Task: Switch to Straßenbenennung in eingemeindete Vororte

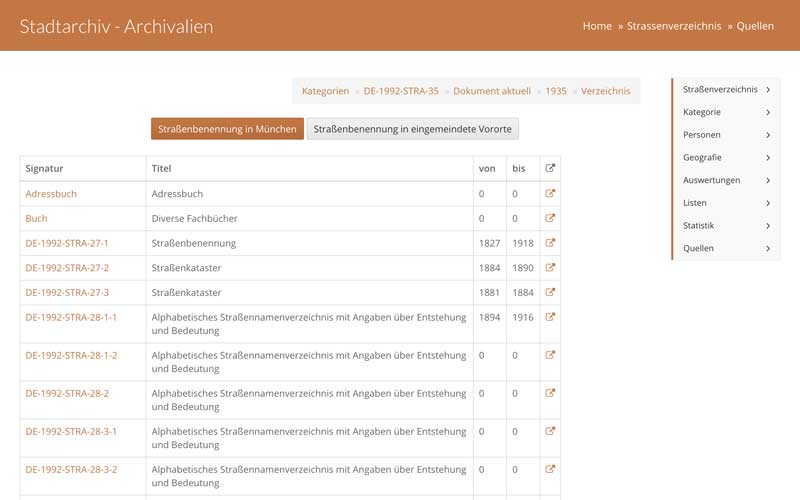Action: (x=412, y=129)
